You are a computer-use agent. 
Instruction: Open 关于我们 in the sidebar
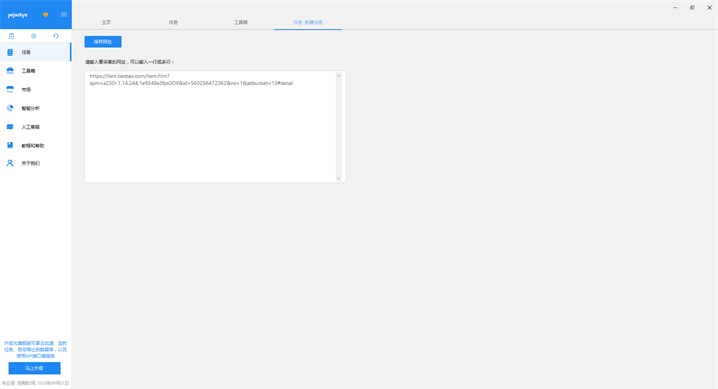pyautogui.click(x=36, y=163)
